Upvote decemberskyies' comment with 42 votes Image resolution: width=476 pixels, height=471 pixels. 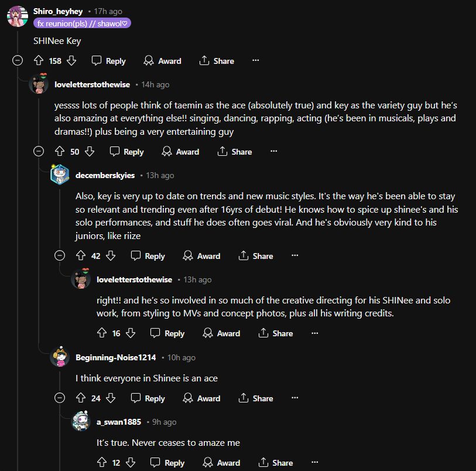[x=81, y=256]
